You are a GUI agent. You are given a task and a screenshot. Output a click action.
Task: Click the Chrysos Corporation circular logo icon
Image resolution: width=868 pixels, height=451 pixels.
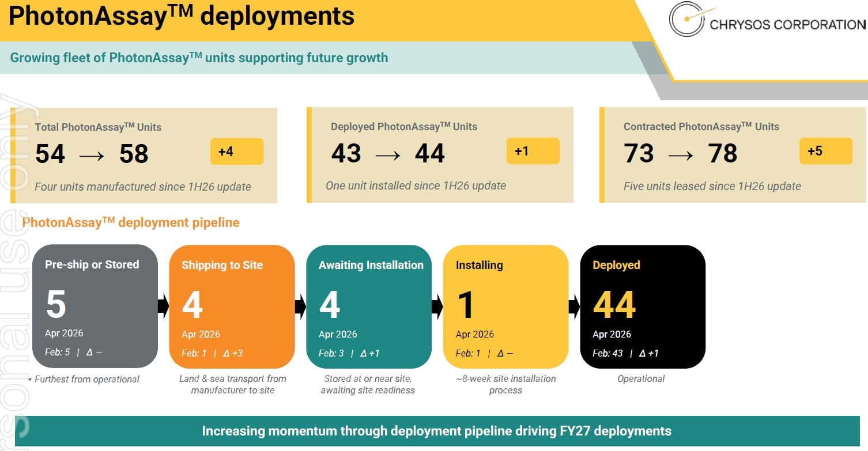[x=688, y=19]
